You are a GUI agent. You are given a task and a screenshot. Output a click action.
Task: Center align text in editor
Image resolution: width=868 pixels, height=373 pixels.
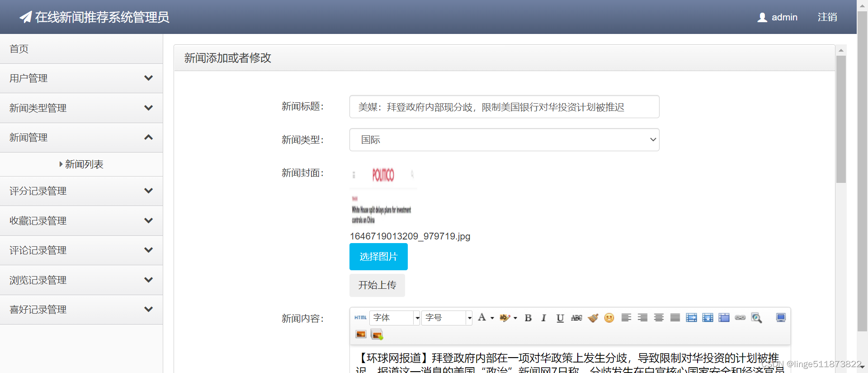coord(659,318)
